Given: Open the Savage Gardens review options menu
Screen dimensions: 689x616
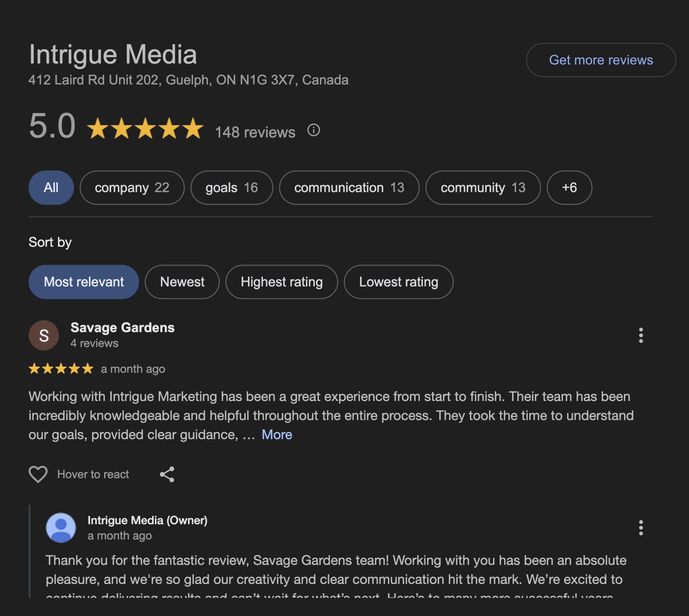Looking at the screenshot, I should 641,335.
